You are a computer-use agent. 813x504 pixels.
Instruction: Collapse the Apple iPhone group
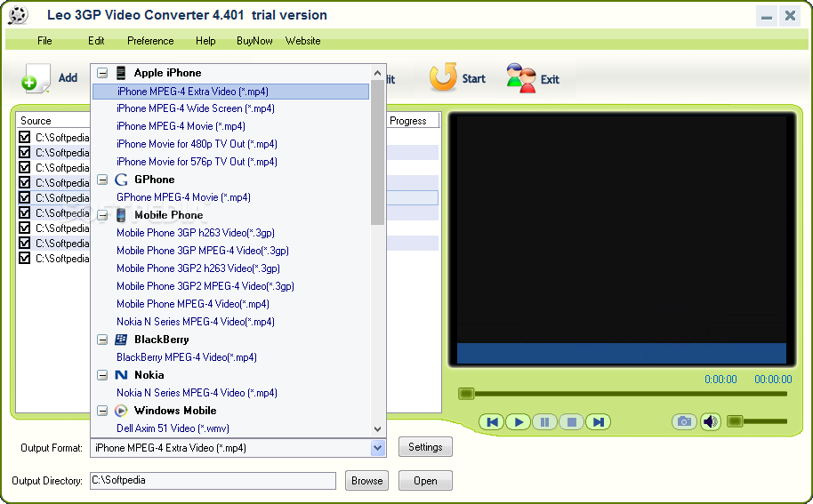pyautogui.click(x=102, y=73)
